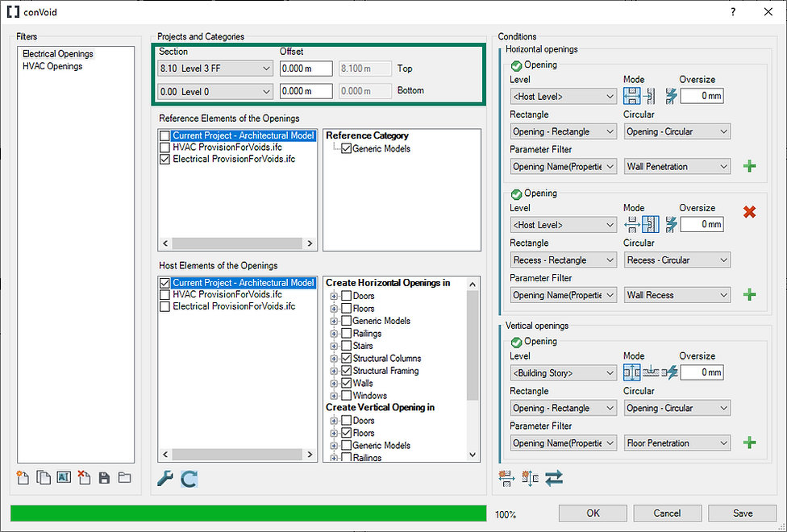Toggle green check of first horizontal Opening
787x532 pixels.
tap(516, 66)
